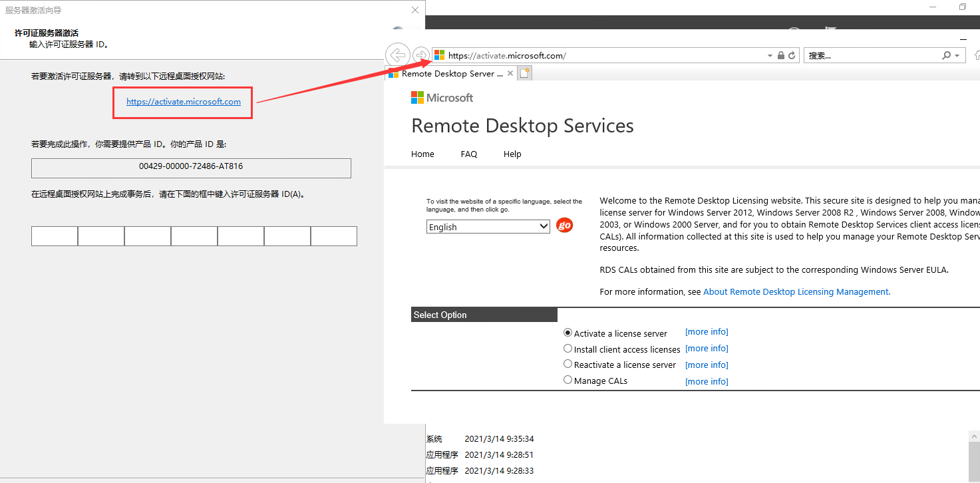980x483 pixels.
Task: Click the product ID field 00429-00000-72486-AT816
Action: [x=191, y=168]
